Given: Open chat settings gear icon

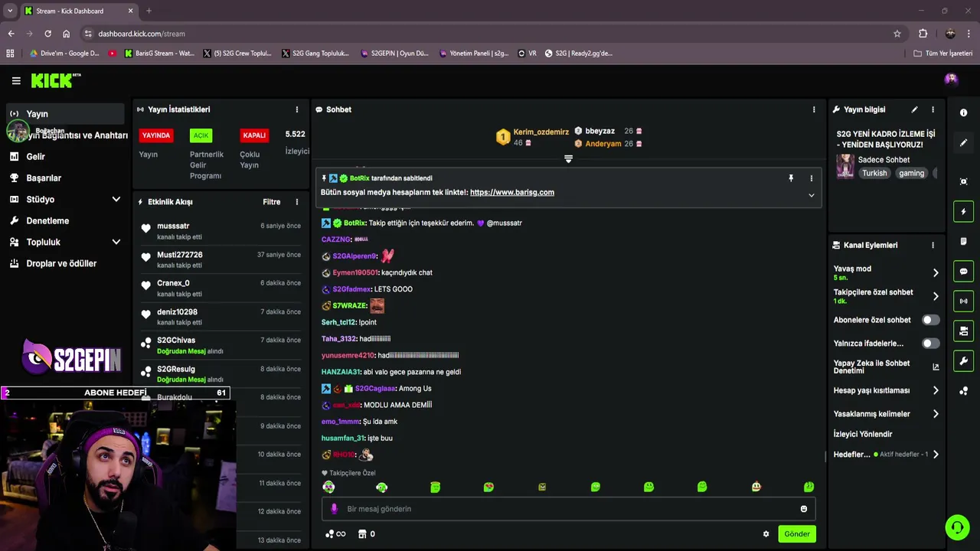Looking at the screenshot, I should [x=766, y=534].
